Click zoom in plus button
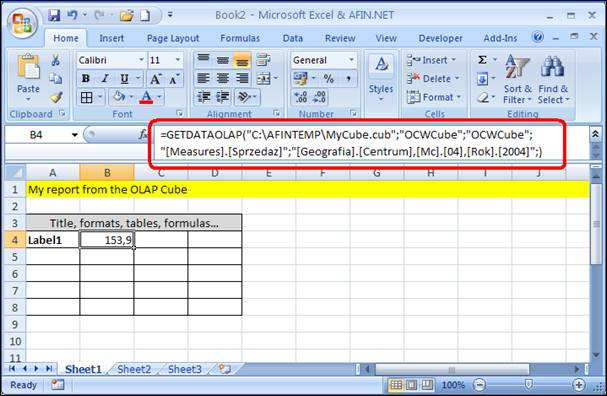The image size is (607, 396). click(578, 385)
